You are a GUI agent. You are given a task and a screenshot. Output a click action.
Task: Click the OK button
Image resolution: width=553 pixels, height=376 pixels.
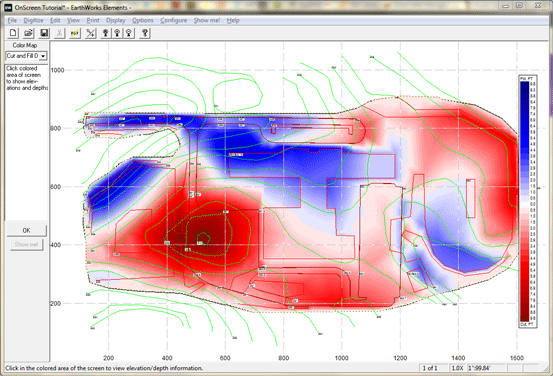[x=26, y=230]
